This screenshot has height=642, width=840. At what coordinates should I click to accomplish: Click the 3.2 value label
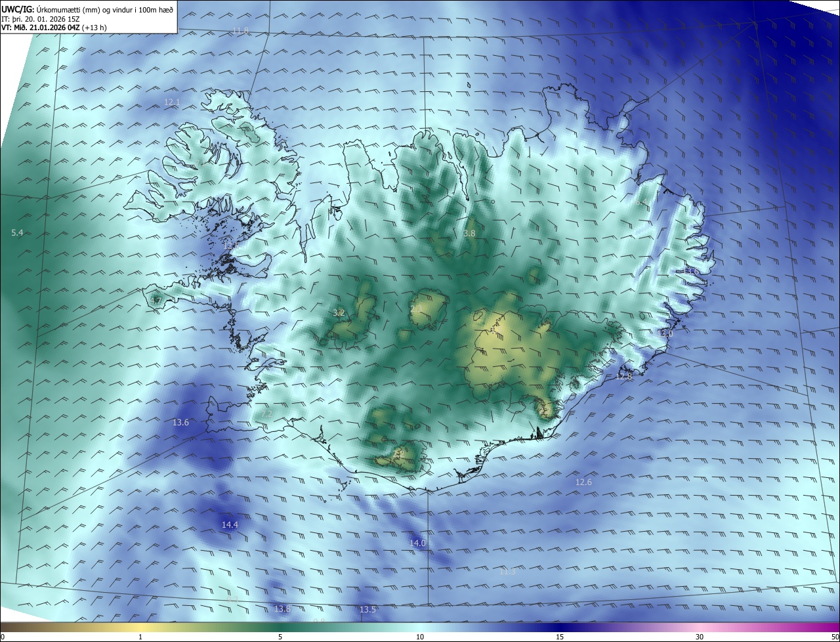(x=339, y=313)
